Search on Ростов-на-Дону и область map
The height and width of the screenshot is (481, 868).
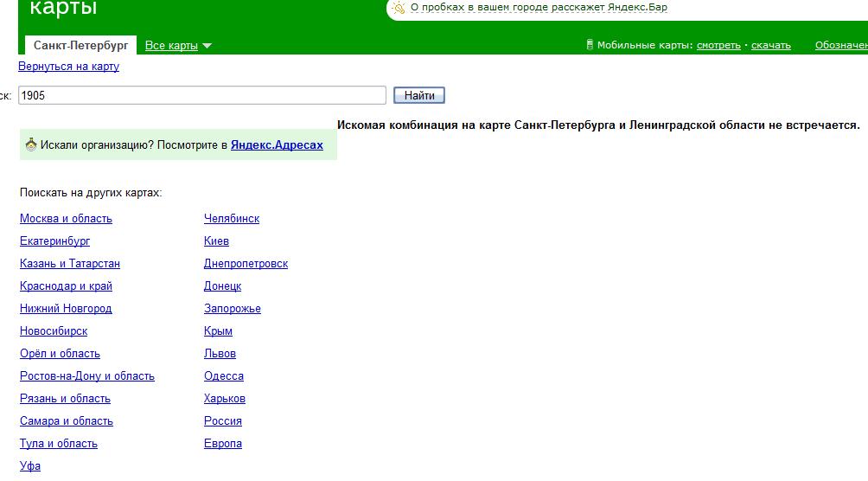point(87,376)
